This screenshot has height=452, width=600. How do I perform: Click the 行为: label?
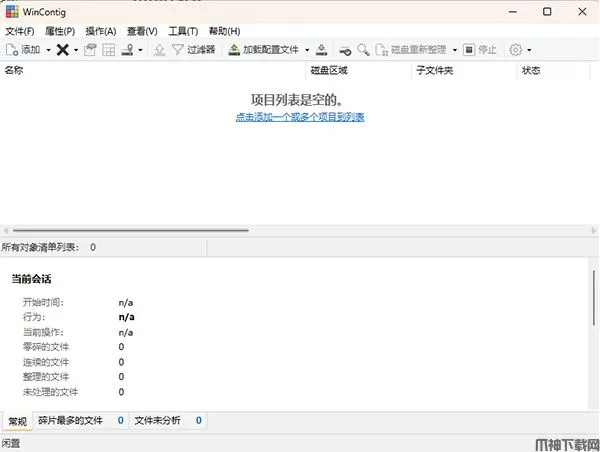point(34,317)
